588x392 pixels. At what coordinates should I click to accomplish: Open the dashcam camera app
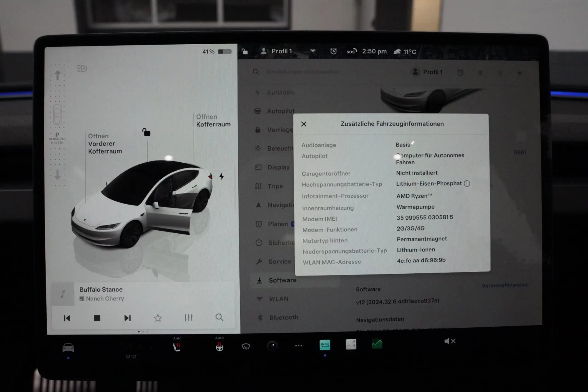pos(272,346)
